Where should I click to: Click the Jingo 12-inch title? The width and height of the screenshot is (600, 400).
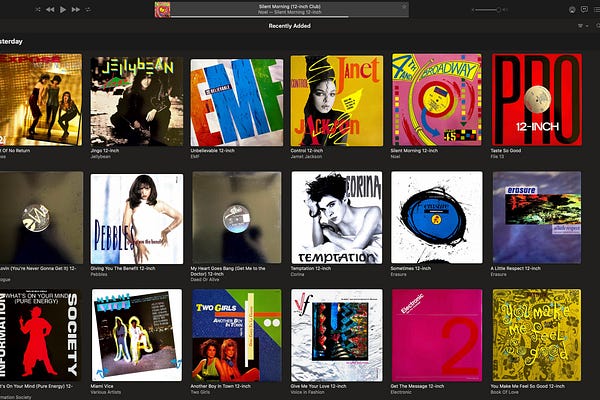104,151
